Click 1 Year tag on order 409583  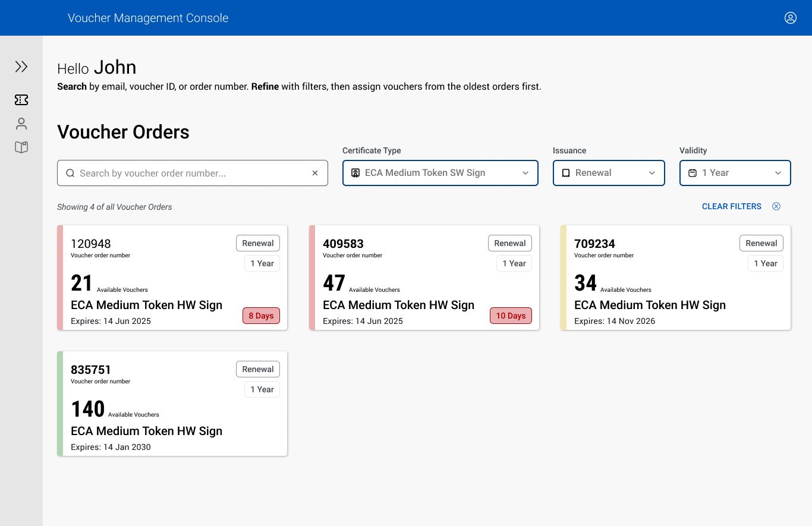pos(514,263)
